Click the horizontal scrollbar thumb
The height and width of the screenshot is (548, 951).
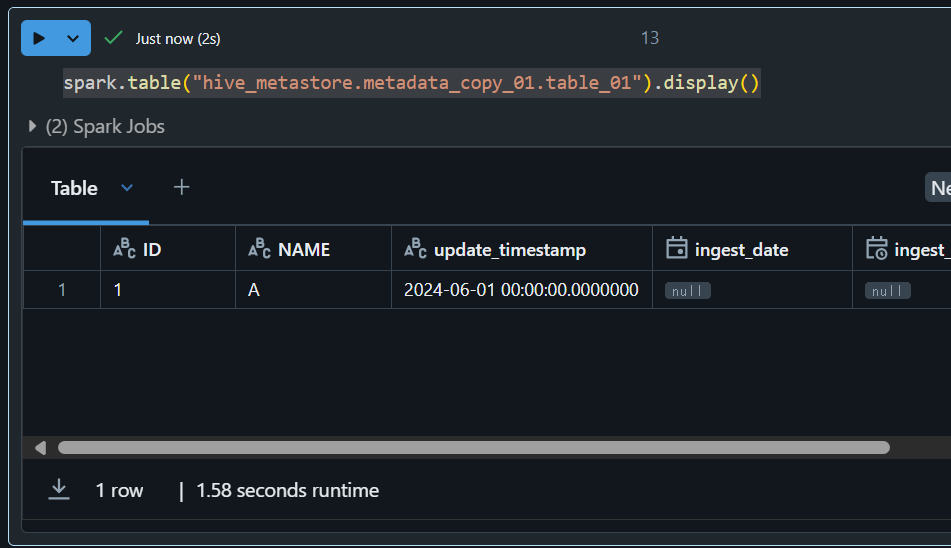pyautogui.click(x=474, y=448)
